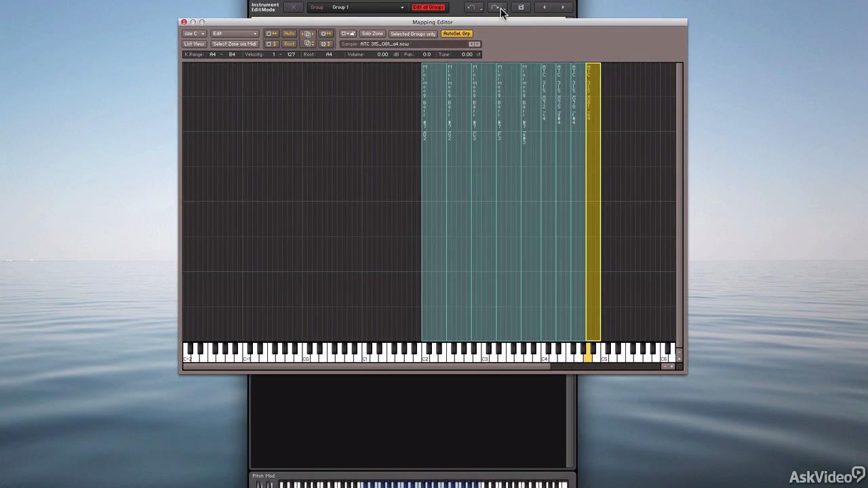This screenshot has height=488, width=868.
Task: Click Velocity low value 1
Action: click(274, 54)
